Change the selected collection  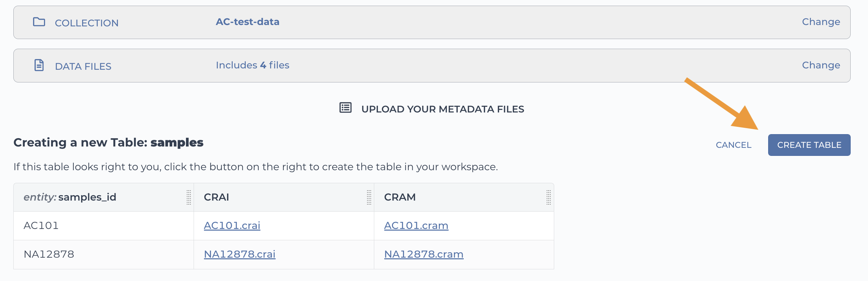click(821, 22)
